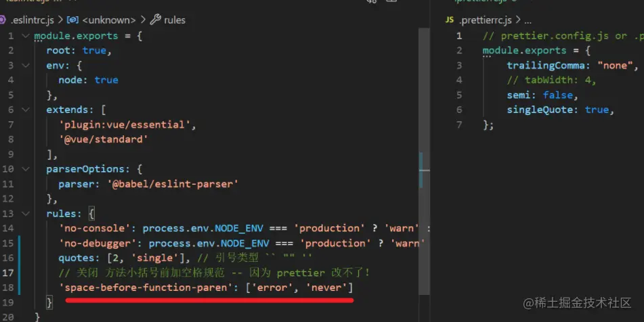Open the ellipsis breadcrumb after .prettierrc.js

click(528, 20)
